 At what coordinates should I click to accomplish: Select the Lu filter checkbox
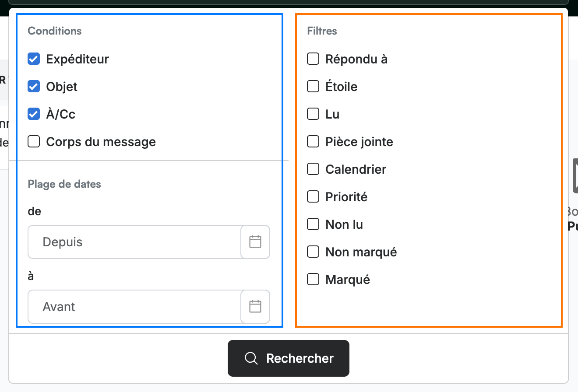tap(313, 114)
